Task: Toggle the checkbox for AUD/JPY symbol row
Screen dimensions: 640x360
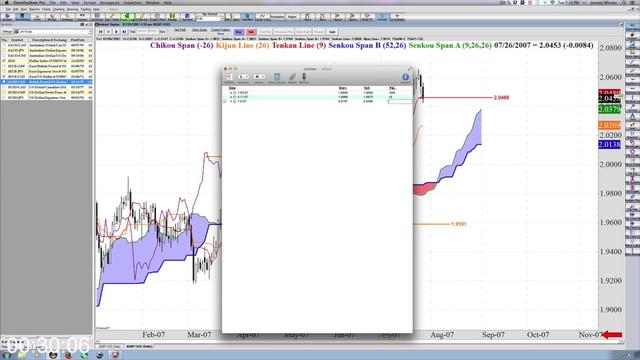Action: tap(4, 50)
